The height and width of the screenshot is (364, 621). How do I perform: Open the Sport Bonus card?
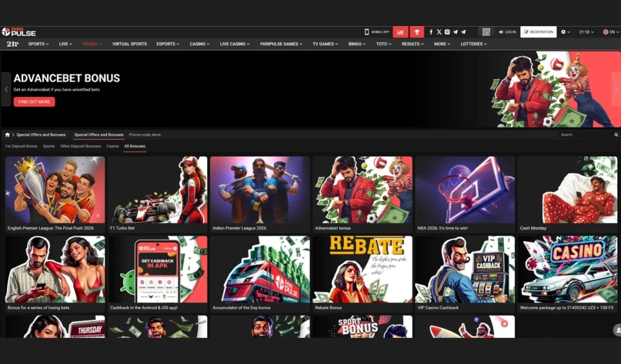363,327
